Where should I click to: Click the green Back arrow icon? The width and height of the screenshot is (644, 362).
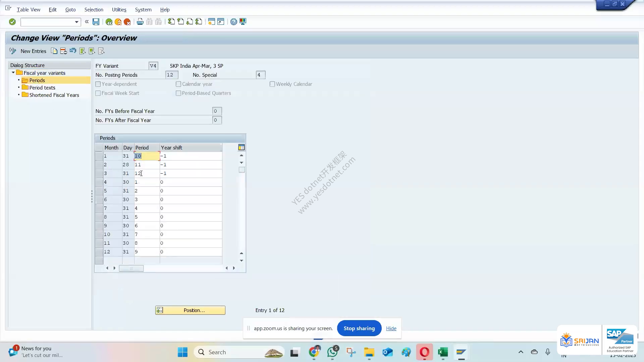pos(109,22)
